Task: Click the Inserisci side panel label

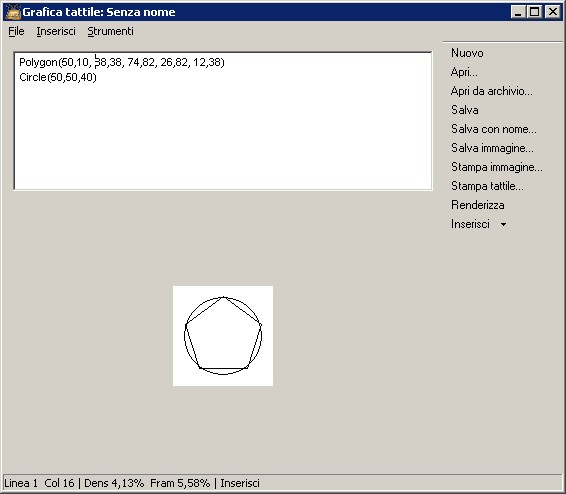Action: tap(470, 224)
